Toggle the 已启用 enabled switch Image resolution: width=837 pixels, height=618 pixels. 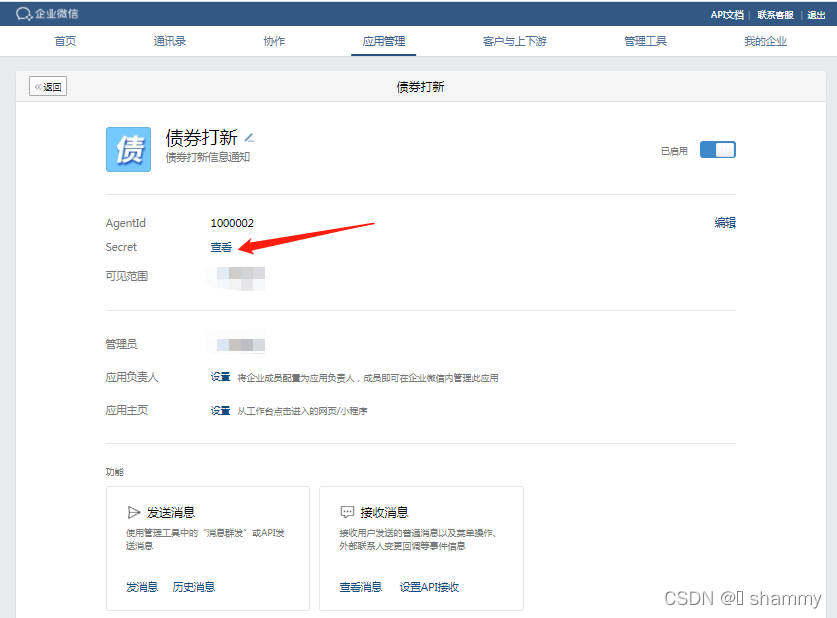[x=717, y=150]
